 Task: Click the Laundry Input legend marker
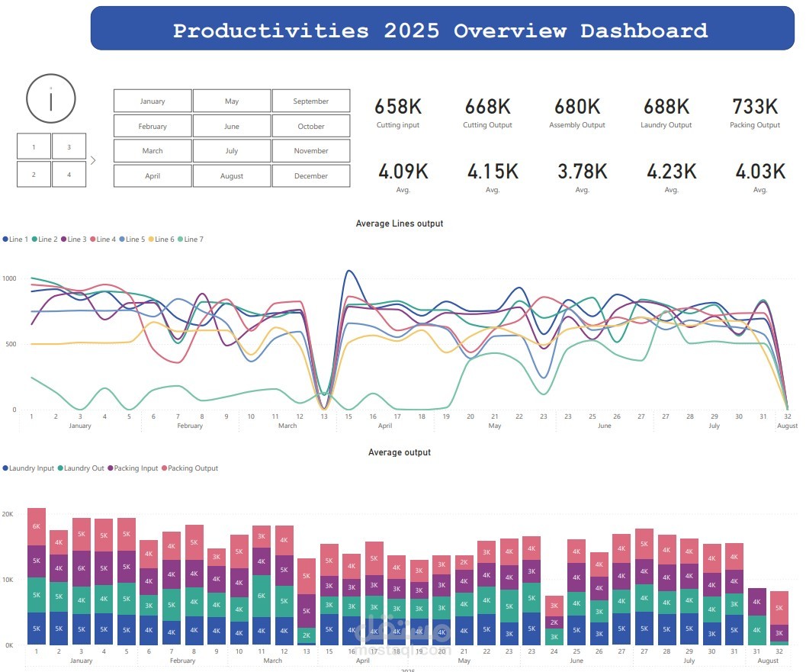tap(5, 468)
